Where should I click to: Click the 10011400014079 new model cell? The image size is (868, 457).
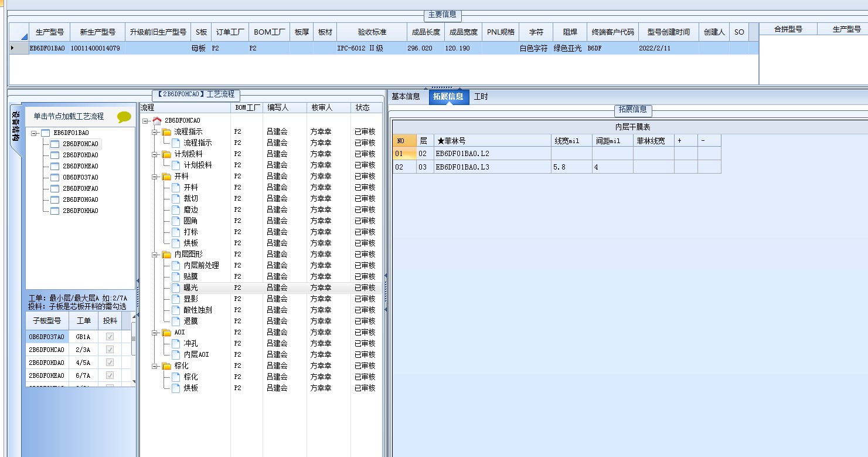coord(97,49)
